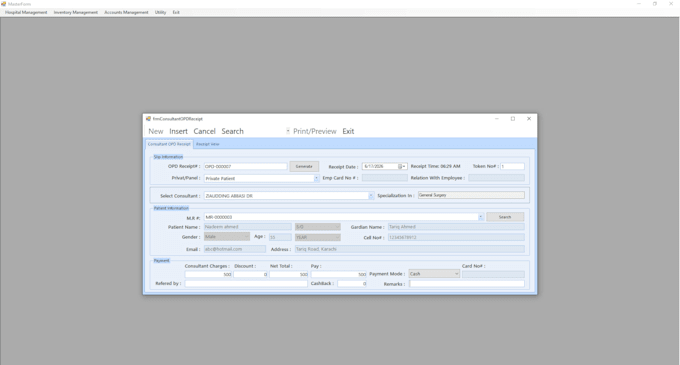This screenshot has width=680, height=365.
Task: Click the OPD Receipt# input field
Action: tap(245, 166)
